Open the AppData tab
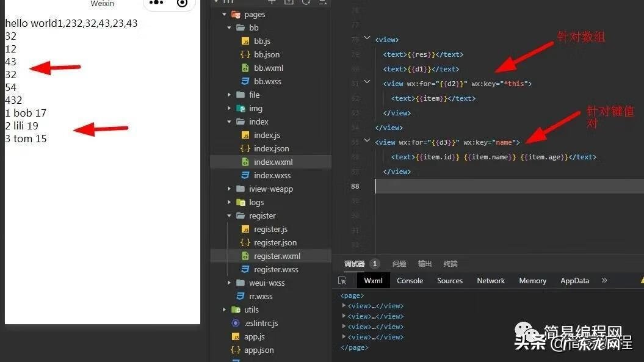 click(x=574, y=281)
